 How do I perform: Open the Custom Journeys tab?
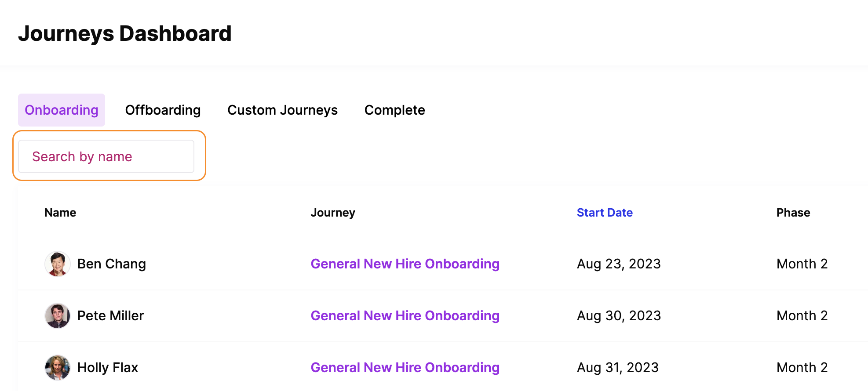(282, 110)
